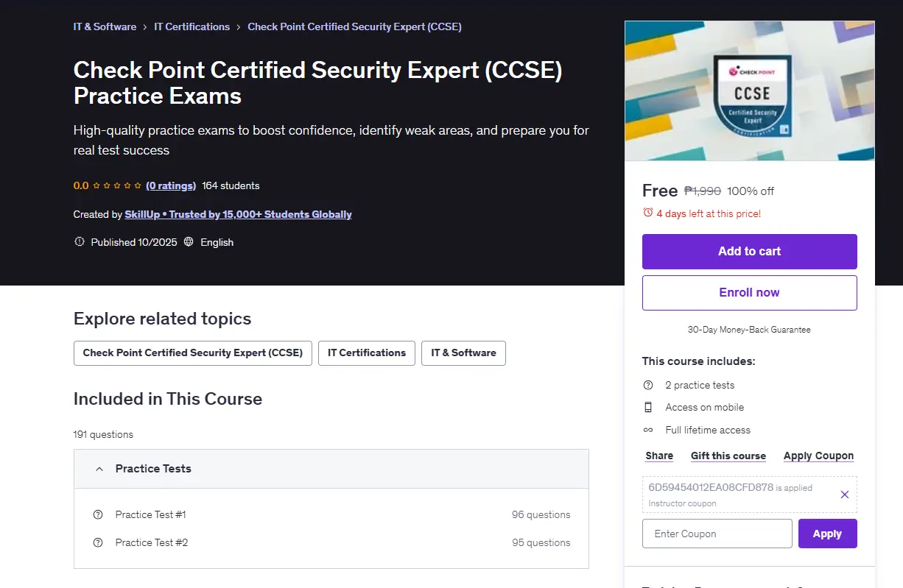Click the published date badge icon
The height and width of the screenshot is (588, 903).
click(x=80, y=241)
